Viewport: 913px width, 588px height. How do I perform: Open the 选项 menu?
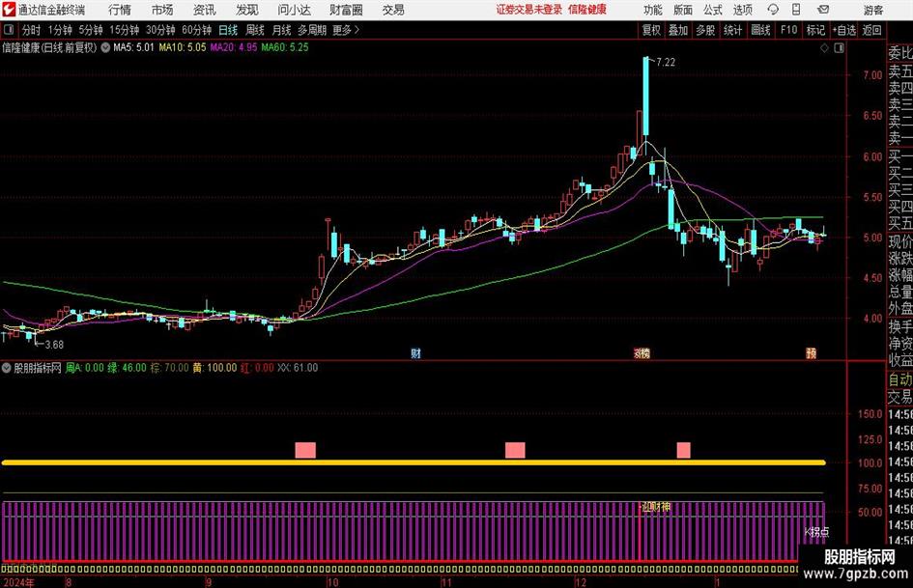pyautogui.click(x=742, y=10)
